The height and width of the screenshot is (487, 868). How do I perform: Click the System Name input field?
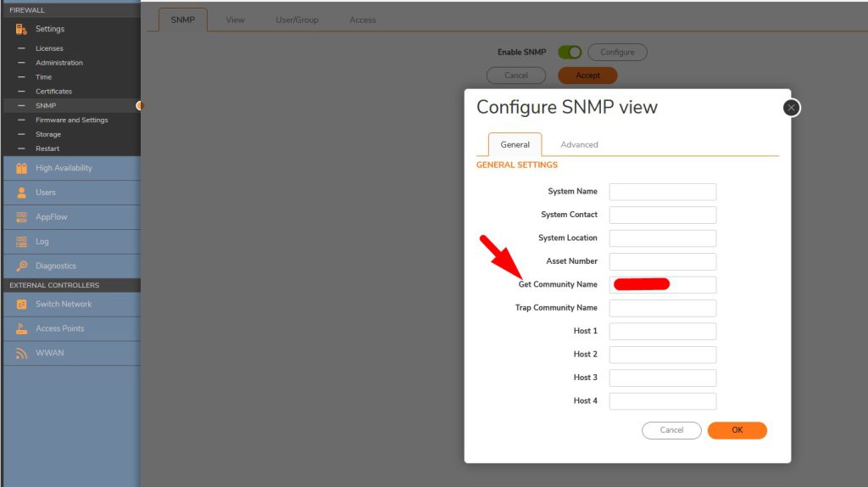coord(662,192)
